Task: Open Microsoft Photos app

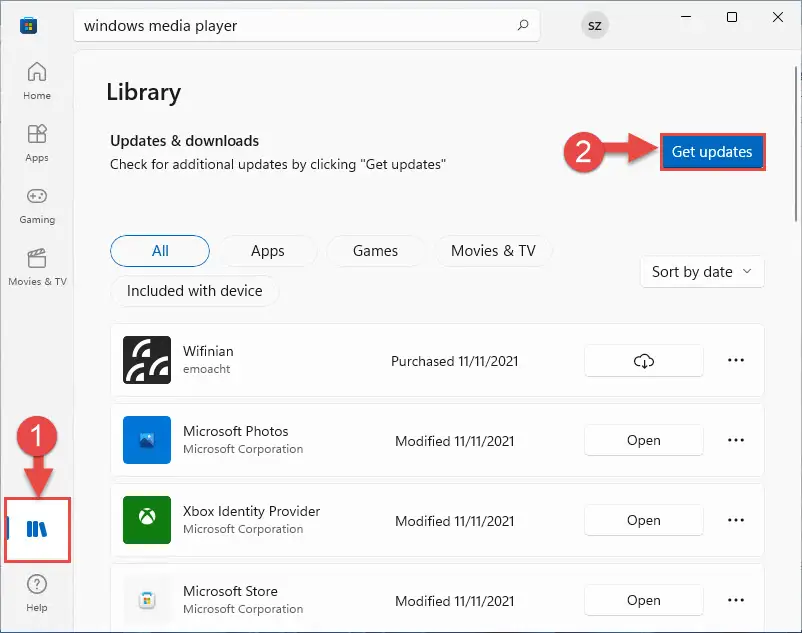Action: [x=643, y=440]
